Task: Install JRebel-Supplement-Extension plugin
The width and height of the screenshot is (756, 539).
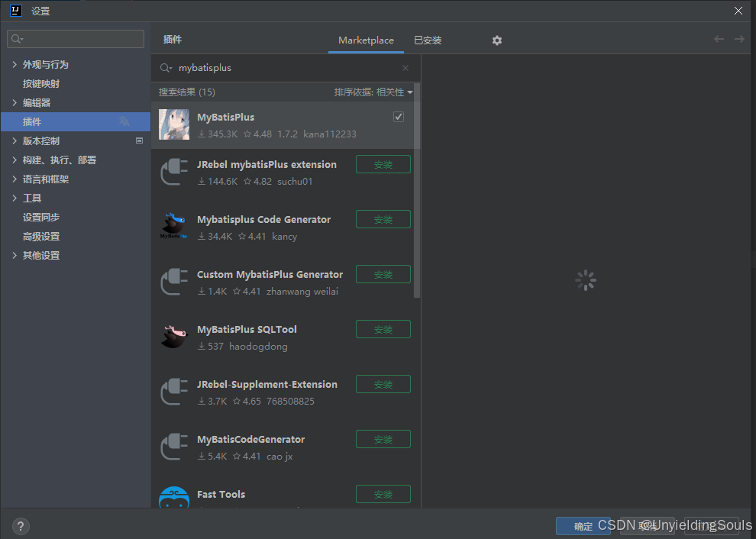Action: [383, 384]
